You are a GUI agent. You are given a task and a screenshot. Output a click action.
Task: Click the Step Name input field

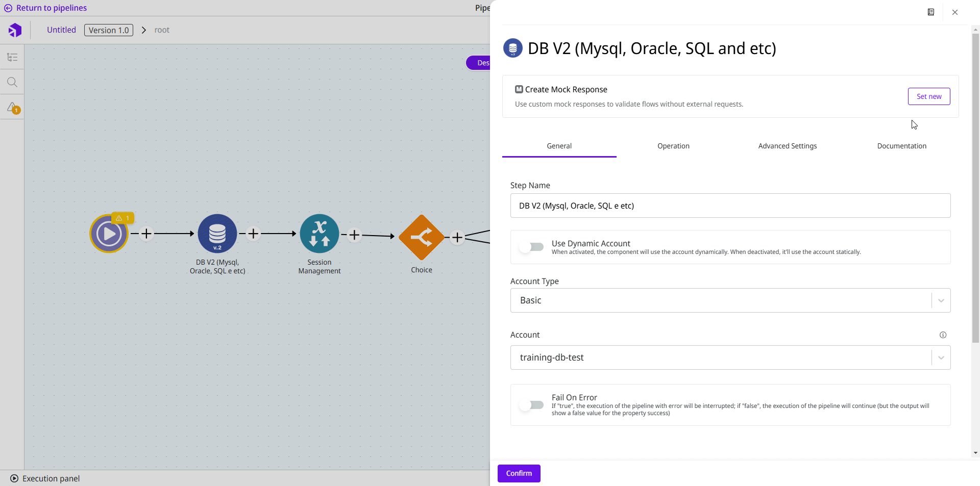(730, 206)
